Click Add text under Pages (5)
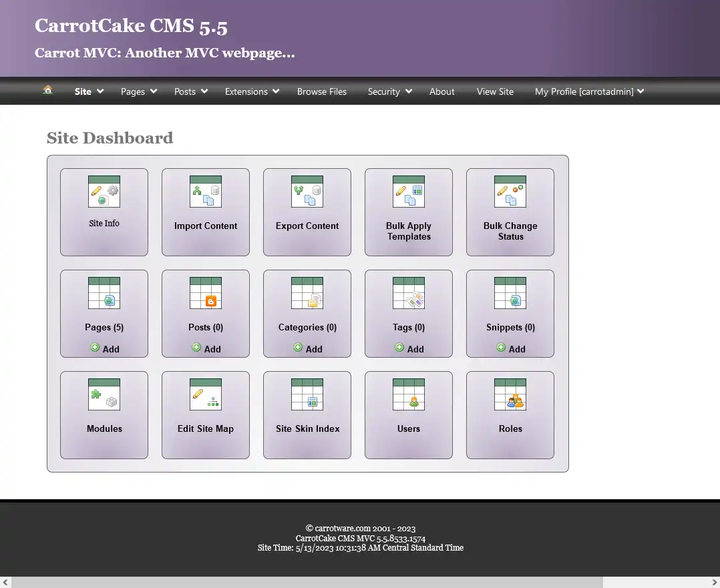720x588 pixels. [x=111, y=349]
